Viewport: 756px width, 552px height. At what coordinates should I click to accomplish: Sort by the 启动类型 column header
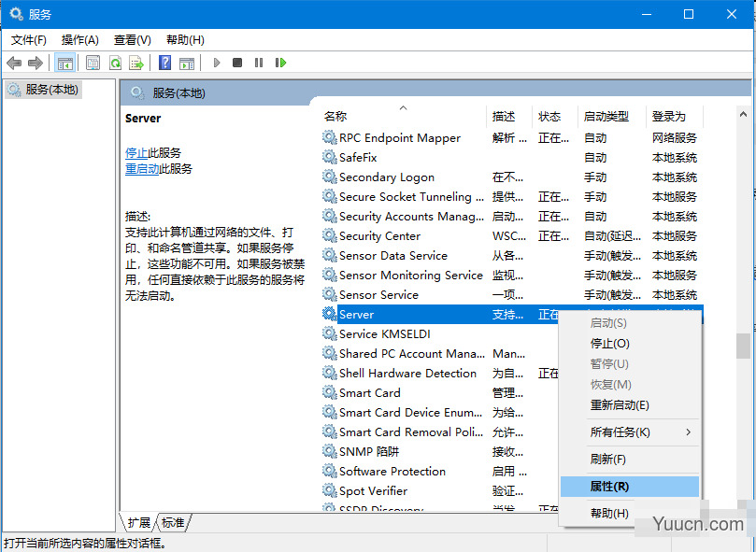point(612,116)
